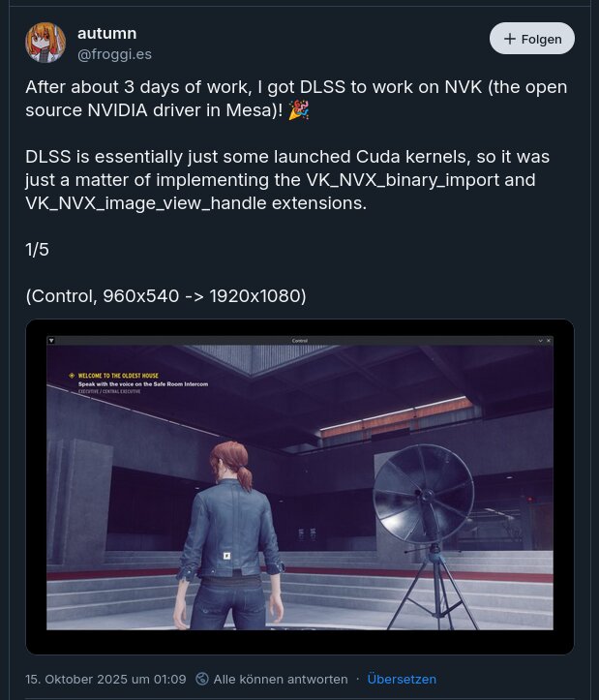The image size is (599, 700).
Task: Translate the post via Übersetzen
Action: pos(402,680)
